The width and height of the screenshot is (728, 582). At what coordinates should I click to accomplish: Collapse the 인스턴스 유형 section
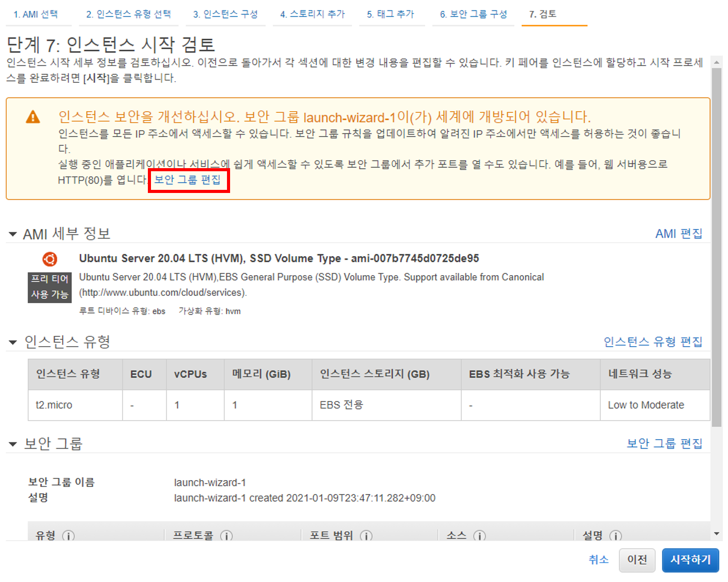13,342
